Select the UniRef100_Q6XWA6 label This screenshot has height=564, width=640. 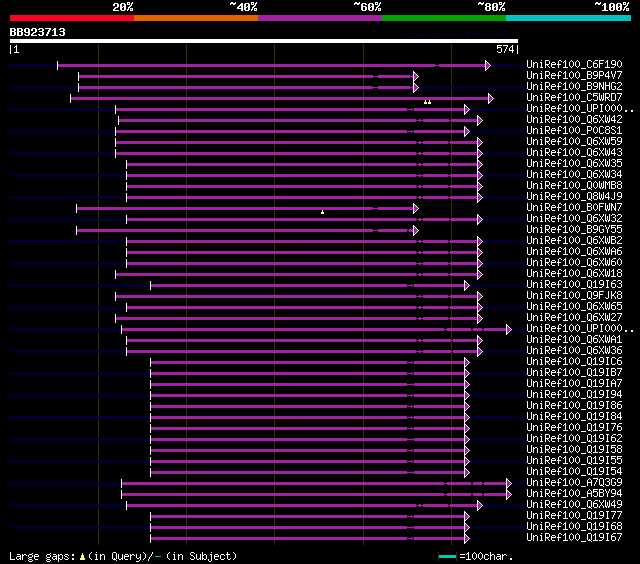(574, 252)
